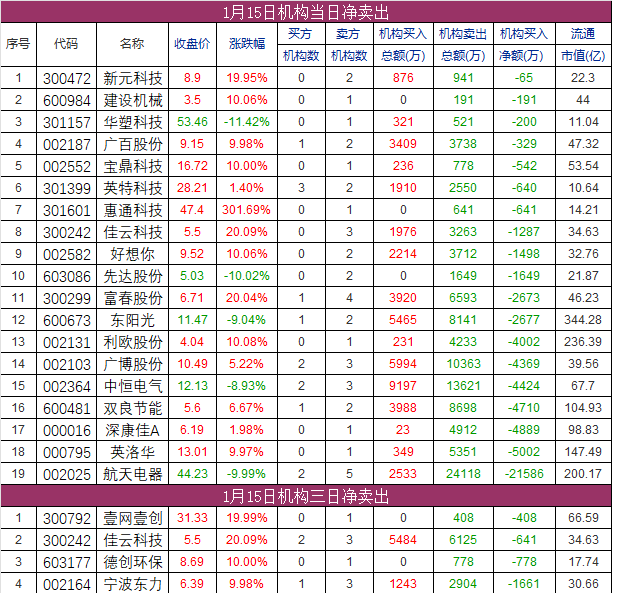Screen dimensions: 618x593
Task: Click stock code 002582
Action: (x=67, y=255)
